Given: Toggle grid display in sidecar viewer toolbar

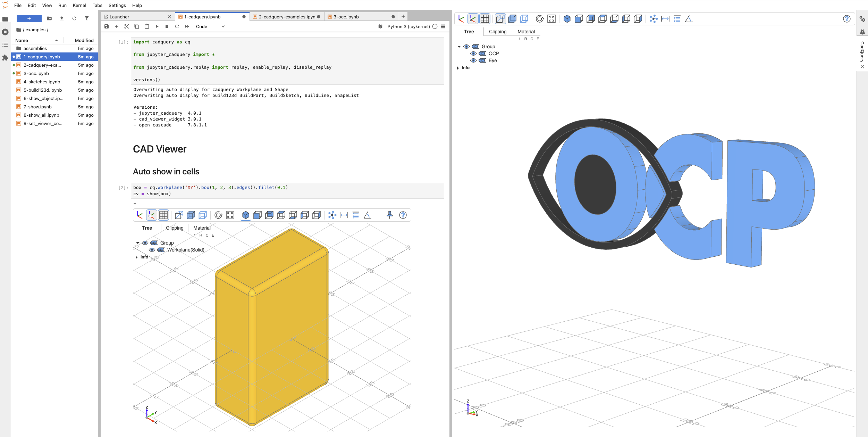Looking at the screenshot, I should (485, 19).
